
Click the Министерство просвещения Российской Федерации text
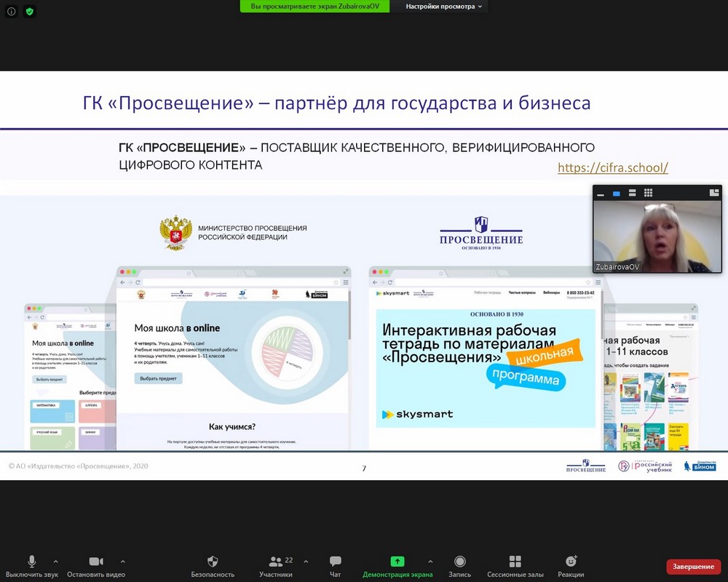pyautogui.click(x=253, y=233)
